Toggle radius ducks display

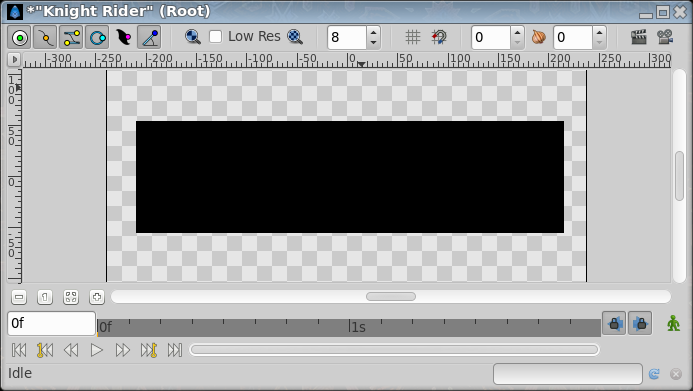[97, 38]
